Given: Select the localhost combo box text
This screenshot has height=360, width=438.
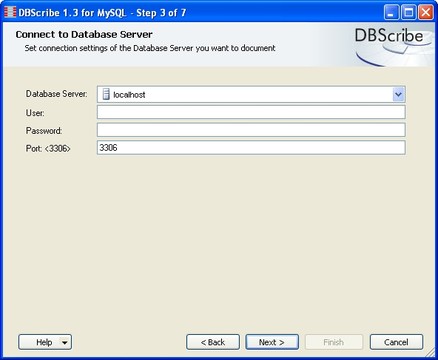Looking at the screenshot, I should coord(129,95).
